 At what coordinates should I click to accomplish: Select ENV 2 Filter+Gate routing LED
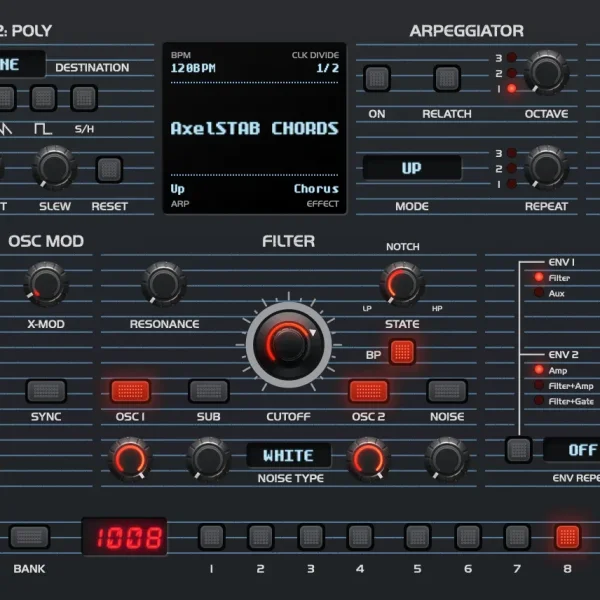(x=539, y=401)
